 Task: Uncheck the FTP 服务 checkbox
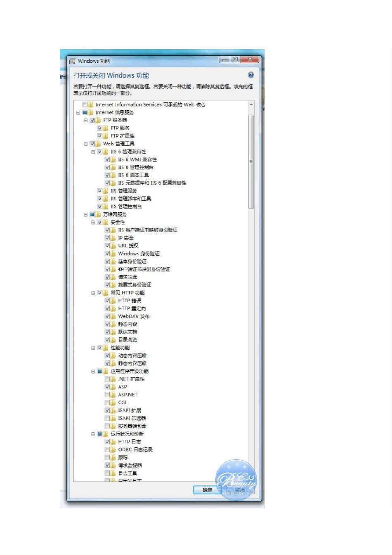click(x=99, y=128)
